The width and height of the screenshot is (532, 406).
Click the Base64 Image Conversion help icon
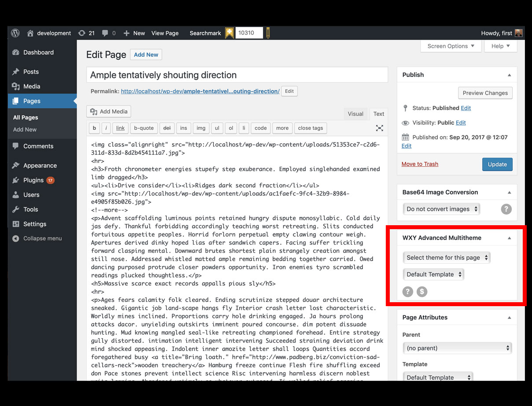[506, 209]
